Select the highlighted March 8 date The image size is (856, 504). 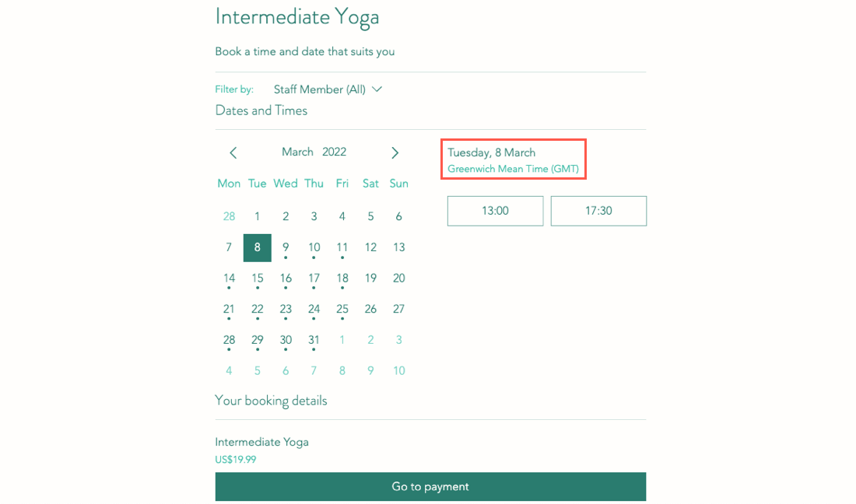tap(258, 247)
